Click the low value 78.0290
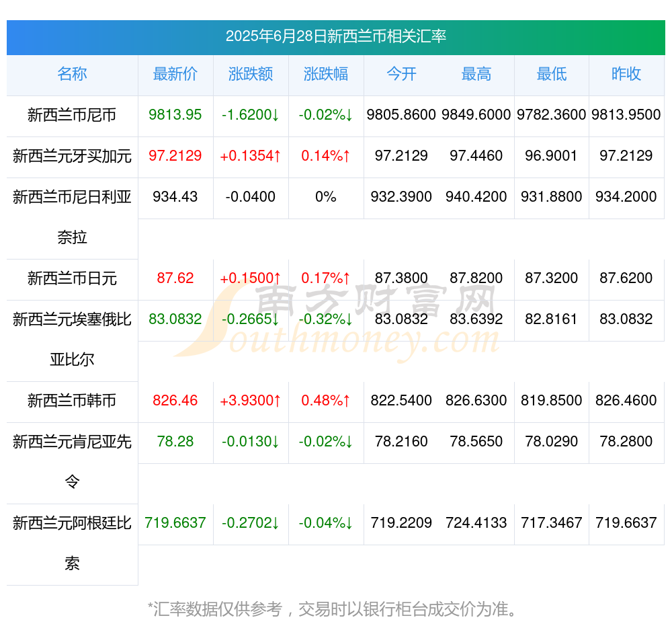 [552, 441]
